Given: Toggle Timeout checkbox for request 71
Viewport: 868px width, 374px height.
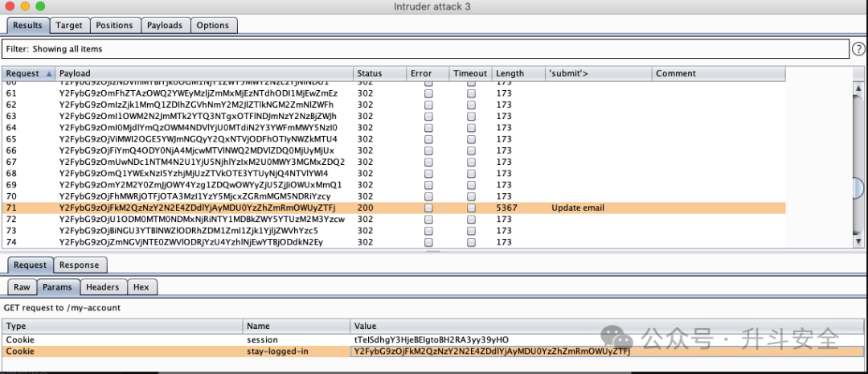Looking at the screenshot, I should click(x=470, y=208).
